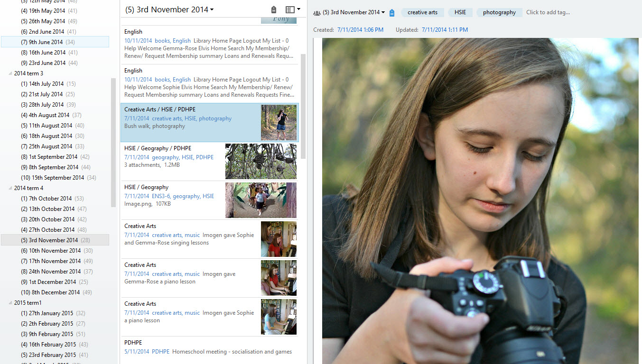This screenshot has height=364, width=642.
Task: Click the 'creative arts' tag on the note
Action: coord(422,13)
